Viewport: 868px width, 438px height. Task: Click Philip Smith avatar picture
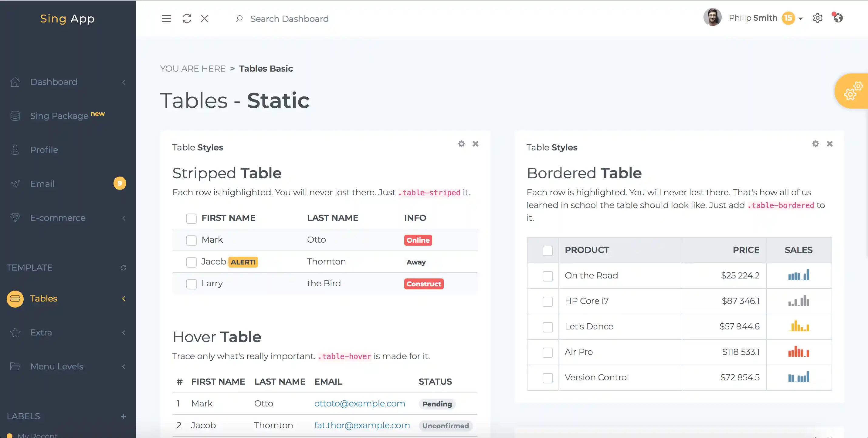pos(712,17)
